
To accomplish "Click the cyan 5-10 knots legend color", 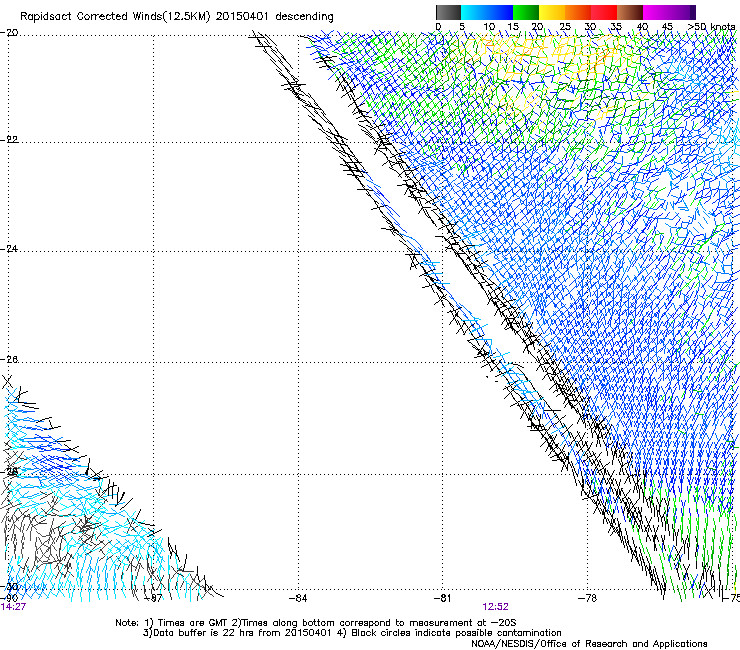I will click(474, 12).
